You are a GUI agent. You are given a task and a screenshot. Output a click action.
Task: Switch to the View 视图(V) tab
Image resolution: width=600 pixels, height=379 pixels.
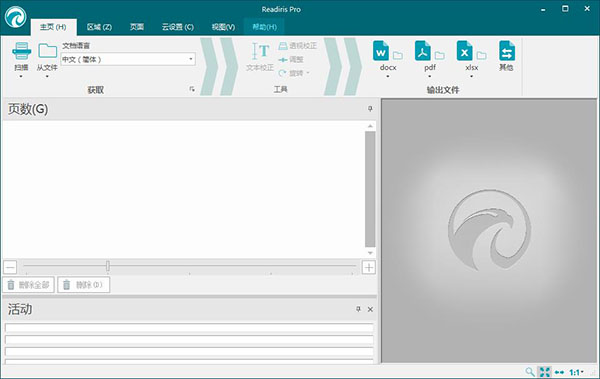[x=223, y=27]
